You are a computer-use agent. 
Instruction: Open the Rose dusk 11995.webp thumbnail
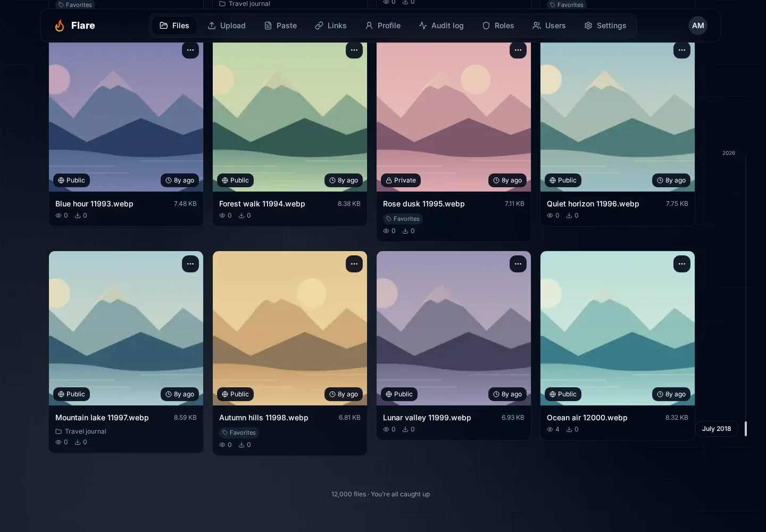[454, 117]
